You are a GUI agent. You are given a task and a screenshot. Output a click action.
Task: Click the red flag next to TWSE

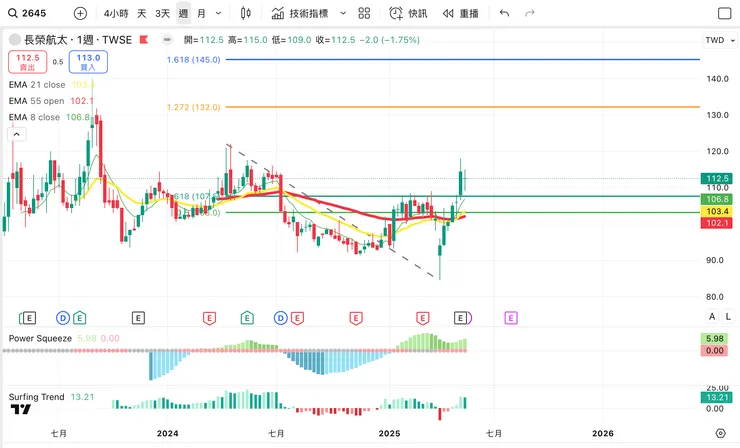tap(144, 40)
